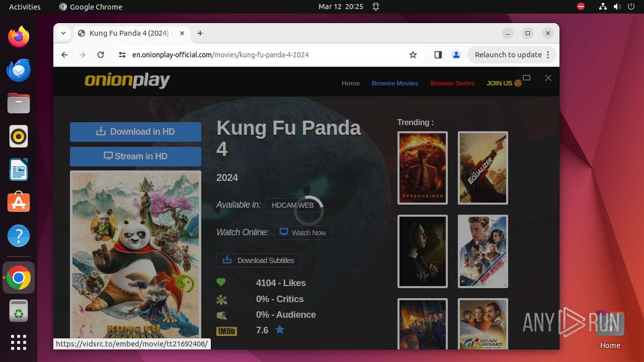Viewport: 644px width, 362px height.
Task: Click the Watch Now button
Action: click(x=302, y=233)
